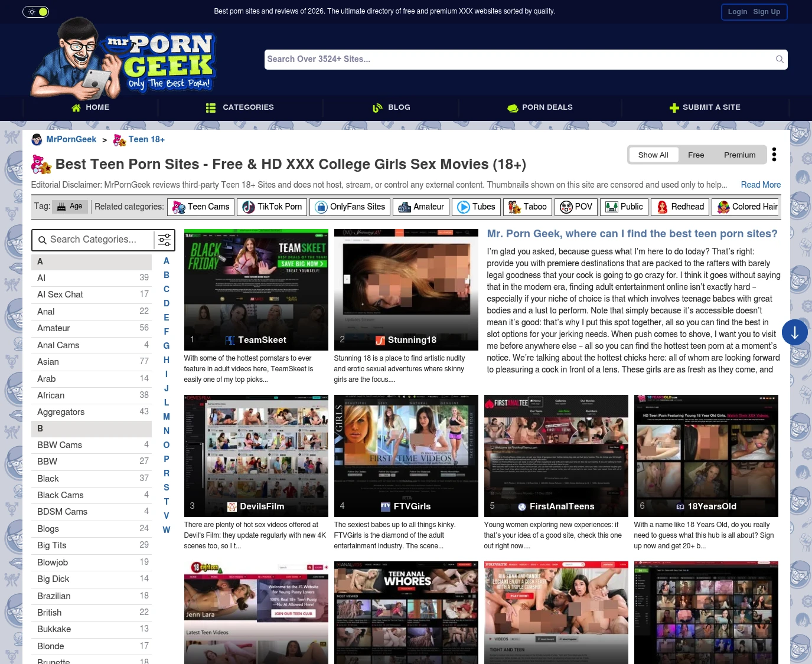Jump to letter W in the alphabet index
The image size is (812, 664).
167,530
